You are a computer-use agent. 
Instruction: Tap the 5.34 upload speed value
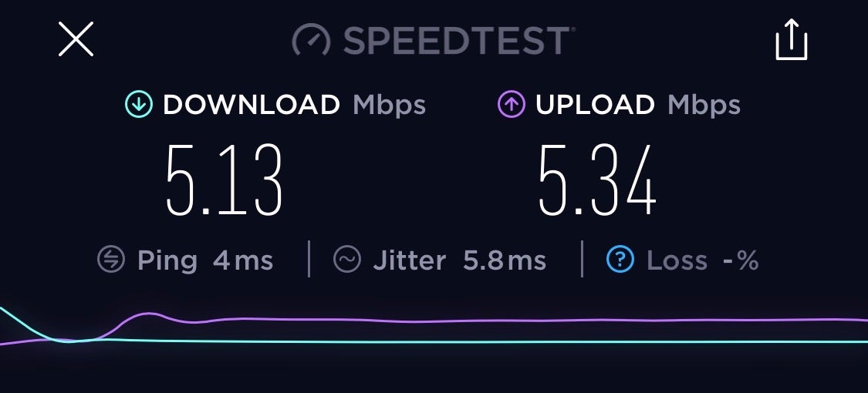pos(597,180)
